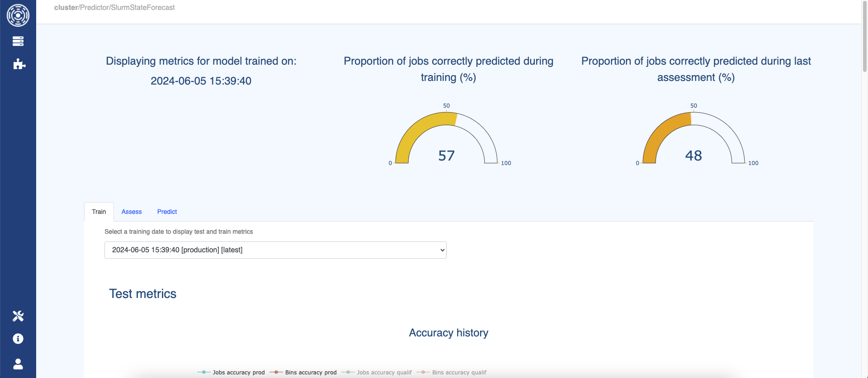Click the circular app logo icon
868x378 pixels.
[18, 15]
